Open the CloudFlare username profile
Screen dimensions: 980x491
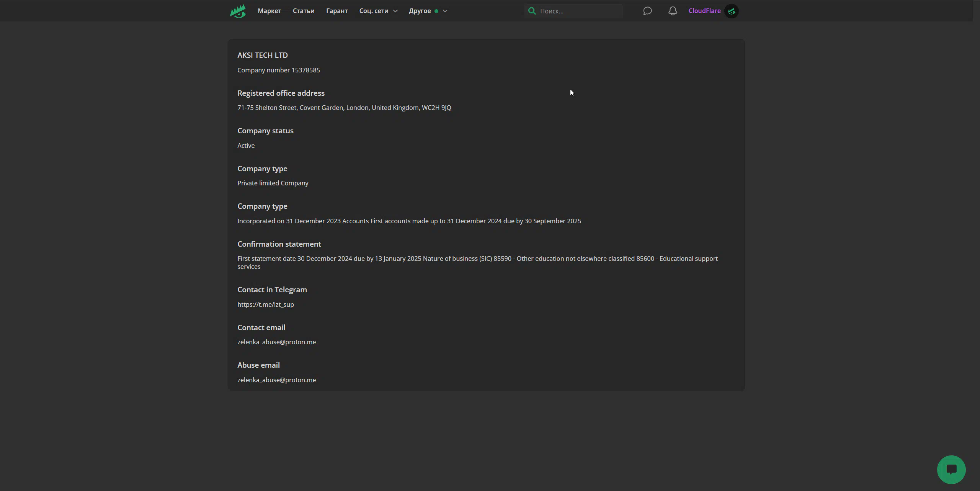[x=704, y=11]
